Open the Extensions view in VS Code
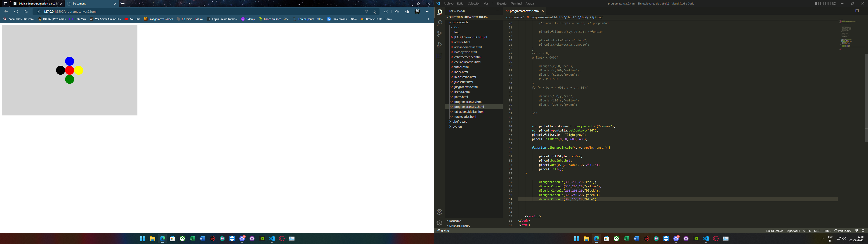Image resolution: width=868 pixels, height=244 pixels. (439, 56)
